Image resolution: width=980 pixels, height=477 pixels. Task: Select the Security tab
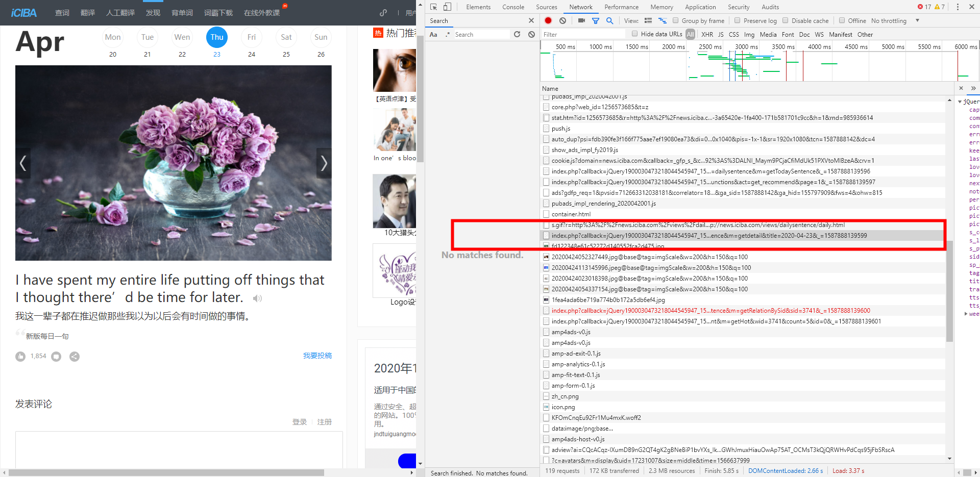(x=739, y=7)
